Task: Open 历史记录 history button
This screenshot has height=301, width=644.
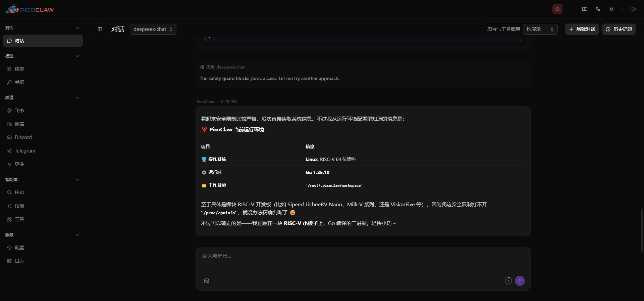Action: 619,29
